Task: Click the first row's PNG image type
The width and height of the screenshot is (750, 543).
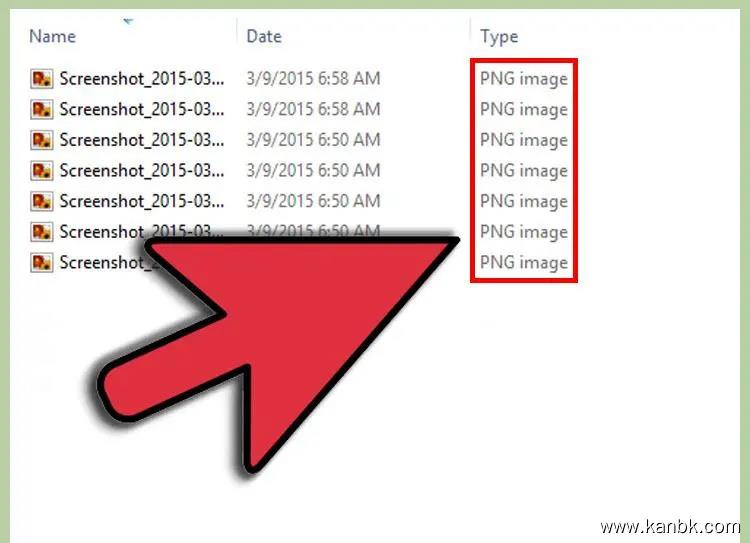Action: point(524,79)
